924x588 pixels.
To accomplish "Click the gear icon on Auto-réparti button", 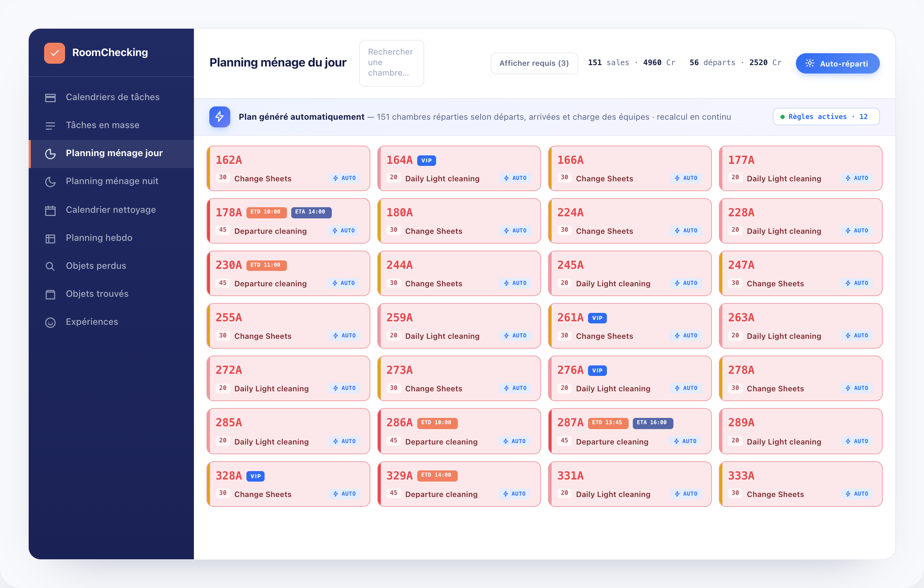I will 810,63.
